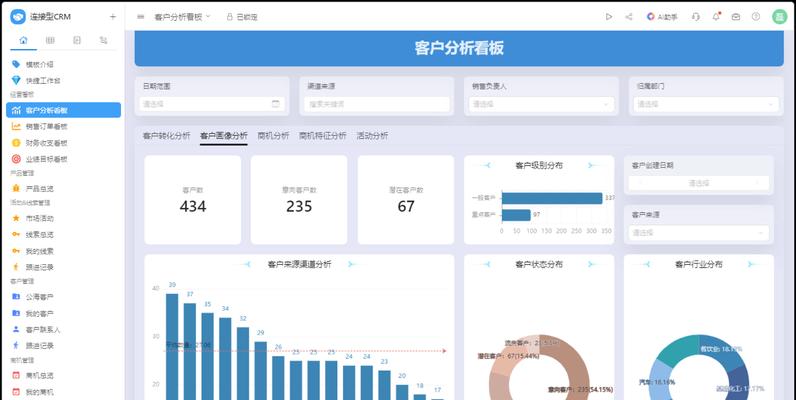Click the bag icon of 产品总览
This screenshot has height=400, width=796.
coord(16,188)
